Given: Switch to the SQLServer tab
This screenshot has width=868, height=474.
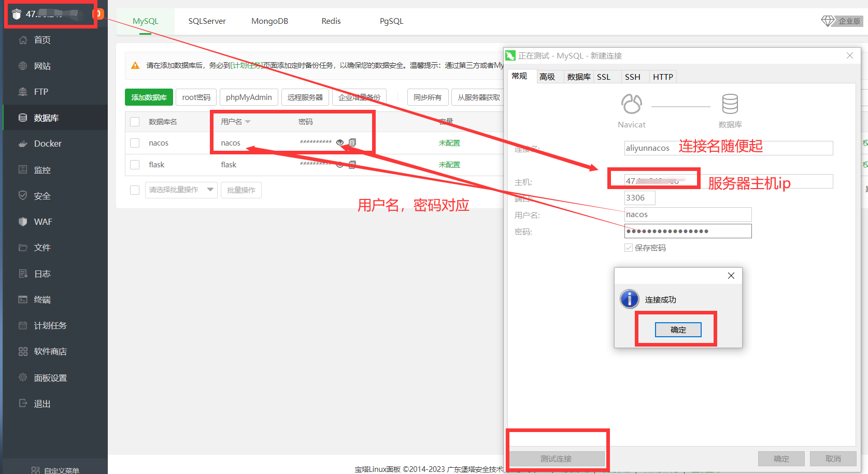Looking at the screenshot, I should [207, 21].
